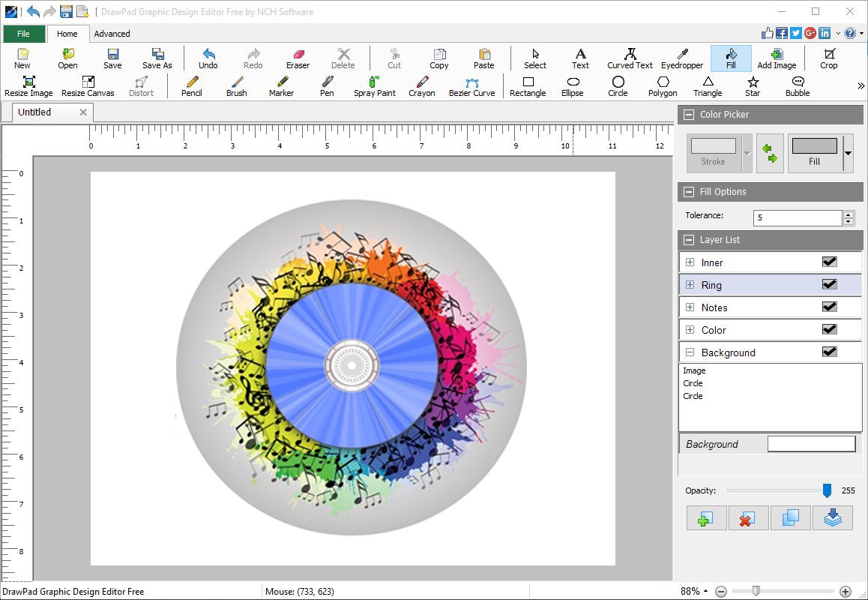Activate the Crop tool

pyautogui.click(x=828, y=58)
